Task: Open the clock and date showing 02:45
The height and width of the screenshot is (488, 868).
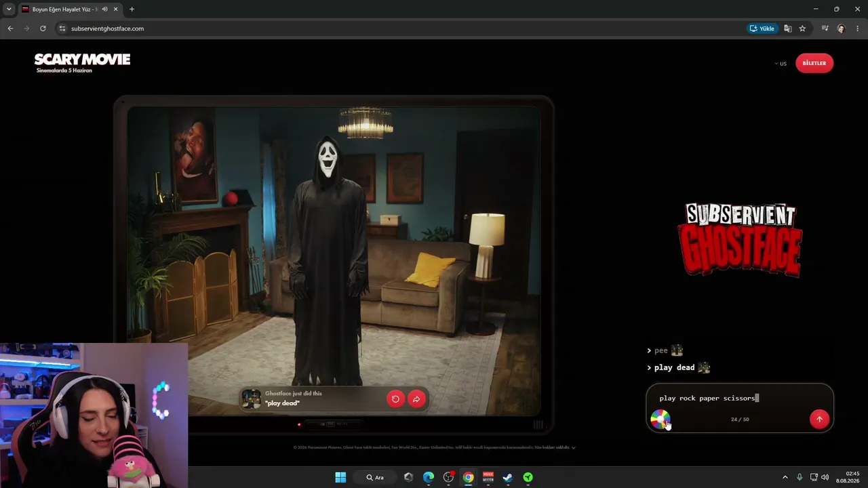Action: pos(848,477)
